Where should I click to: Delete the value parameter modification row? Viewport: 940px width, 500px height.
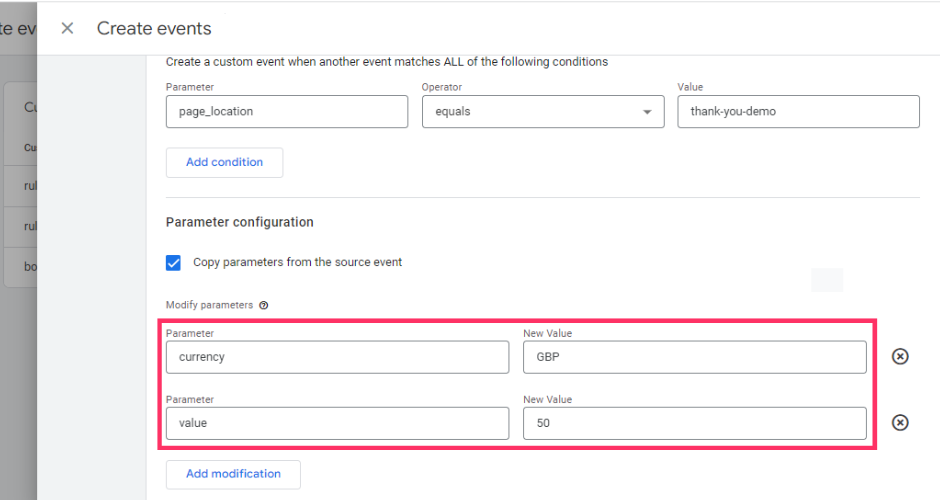click(900, 423)
